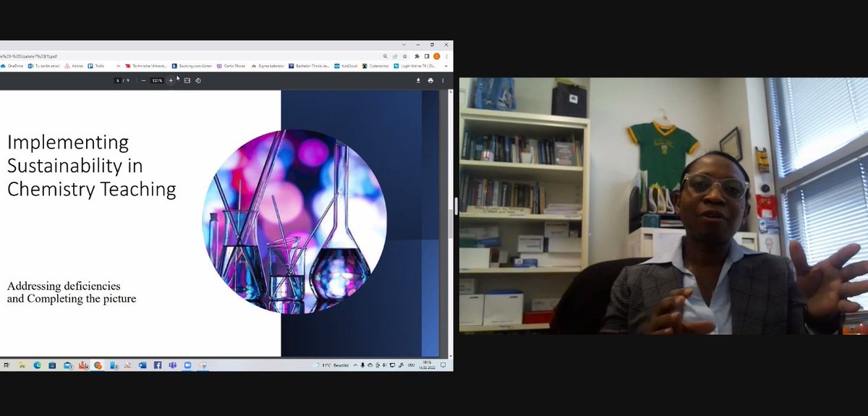Open the Chrome zoom magnifier icon
The height and width of the screenshot is (416, 868).
click(386, 56)
